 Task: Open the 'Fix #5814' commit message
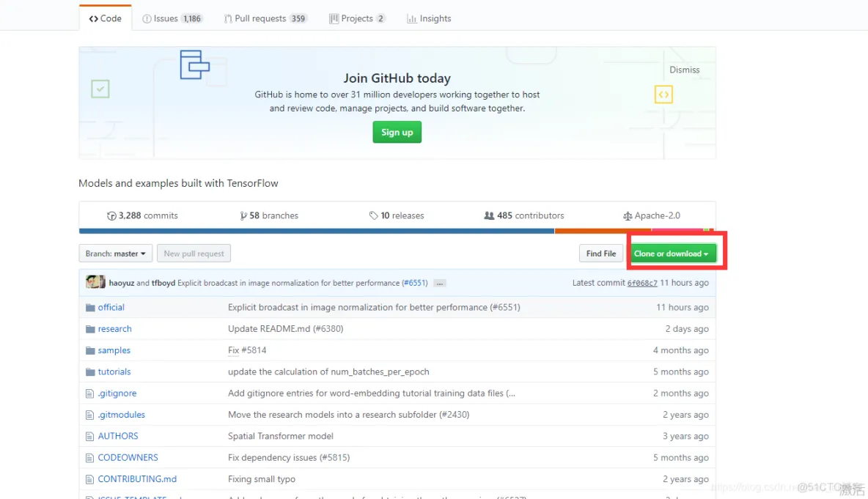pos(247,350)
